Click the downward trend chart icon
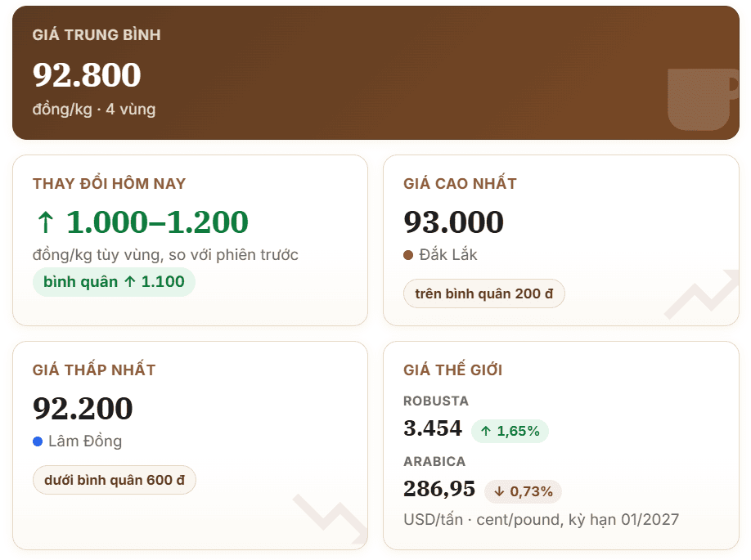Screen dimensions: 751x560 tap(331, 519)
